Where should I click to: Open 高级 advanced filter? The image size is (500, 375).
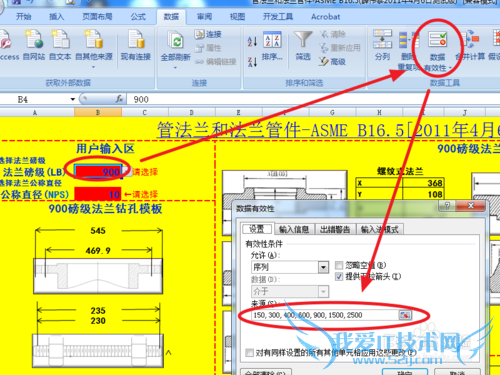point(333,62)
